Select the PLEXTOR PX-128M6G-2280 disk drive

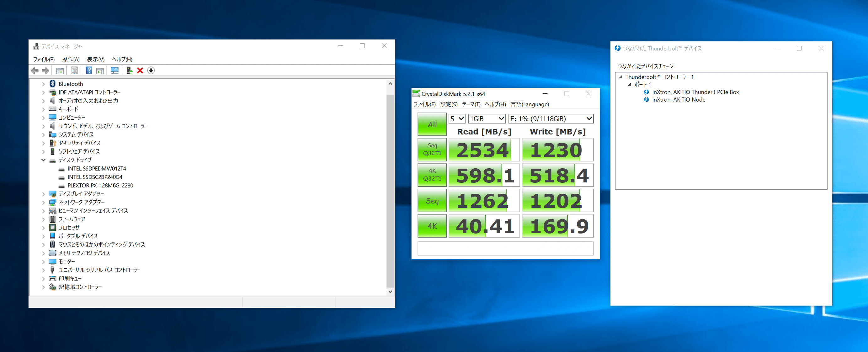pos(100,185)
